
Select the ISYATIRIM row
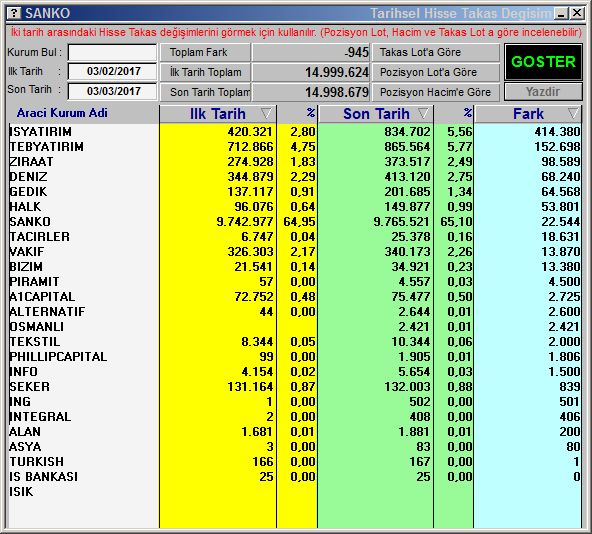294,131
